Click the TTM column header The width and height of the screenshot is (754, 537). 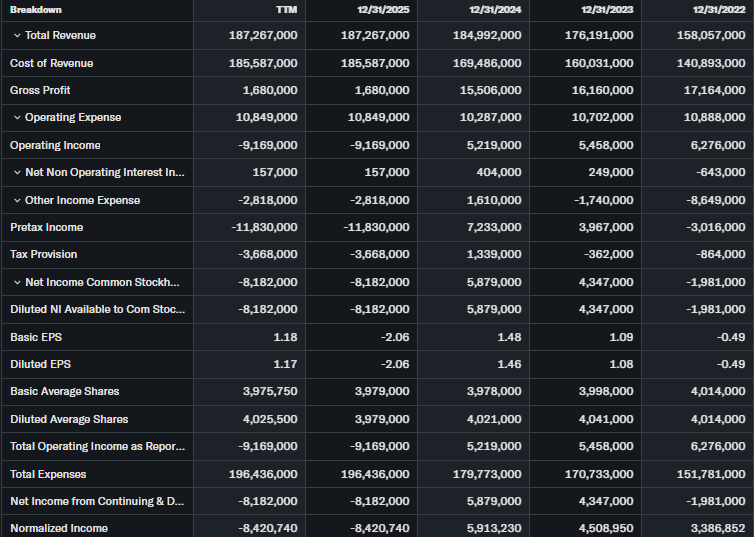[286, 10]
